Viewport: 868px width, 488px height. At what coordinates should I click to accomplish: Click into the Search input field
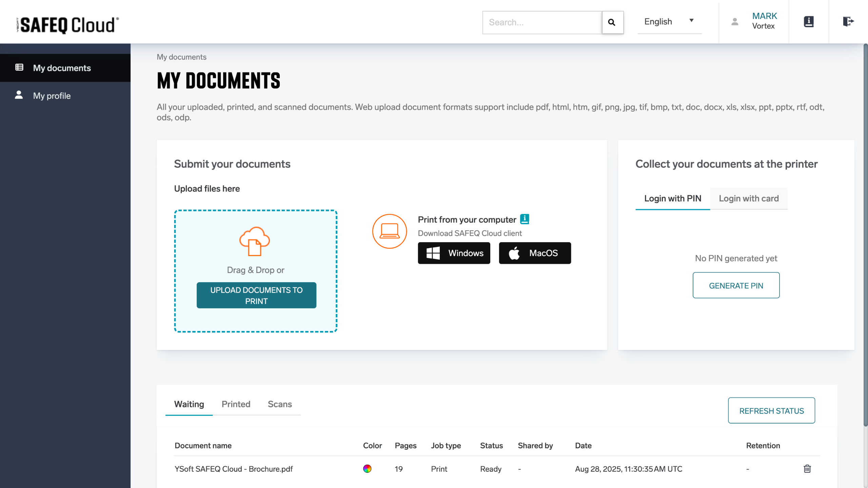click(542, 22)
